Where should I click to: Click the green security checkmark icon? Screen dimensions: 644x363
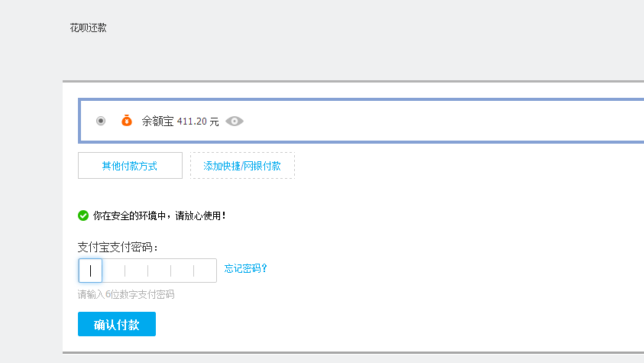(x=83, y=216)
